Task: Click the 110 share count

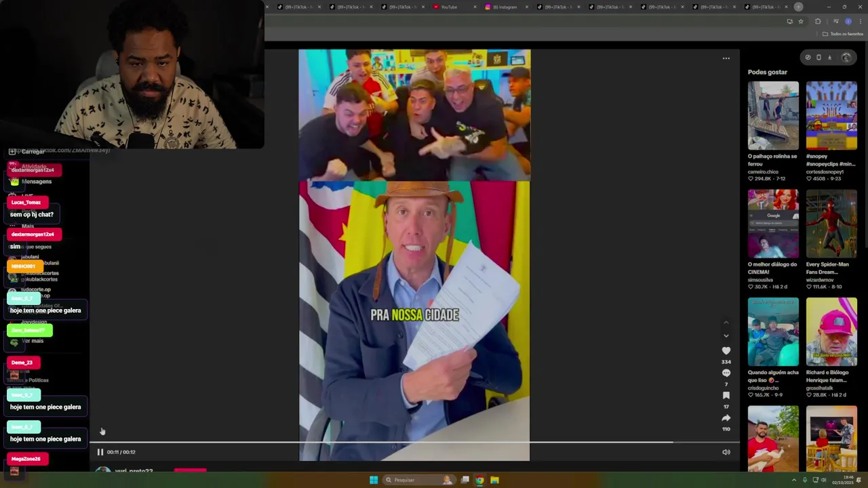Action: [726, 429]
